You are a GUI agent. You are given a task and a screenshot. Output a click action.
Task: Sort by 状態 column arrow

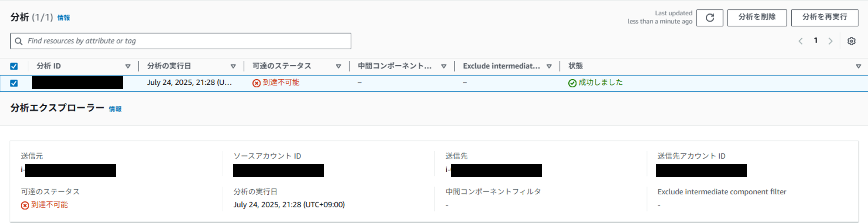coord(858,66)
